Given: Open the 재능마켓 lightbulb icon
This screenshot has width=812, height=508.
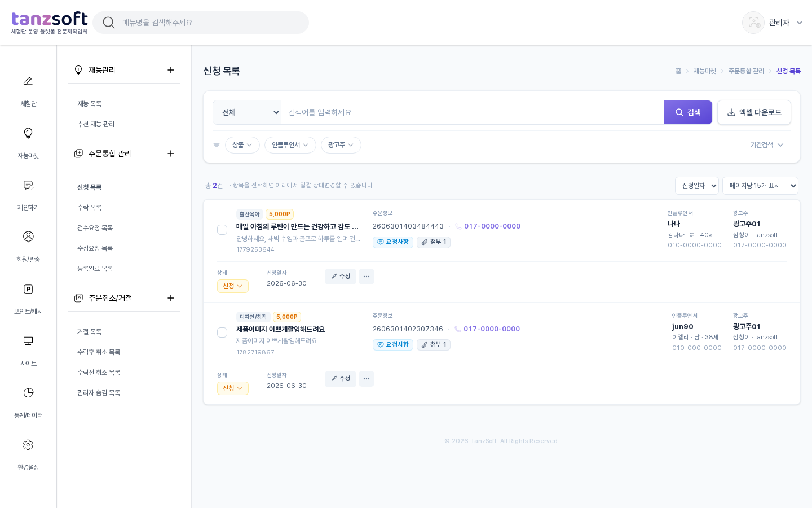Looking at the screenshot, I should click(x=28, y=133).
